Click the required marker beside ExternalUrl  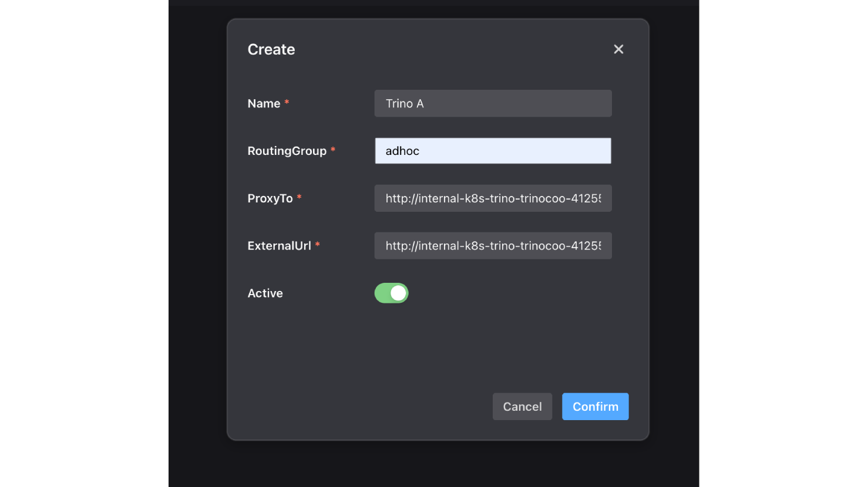pyautogui.click(x=317, y=245)
